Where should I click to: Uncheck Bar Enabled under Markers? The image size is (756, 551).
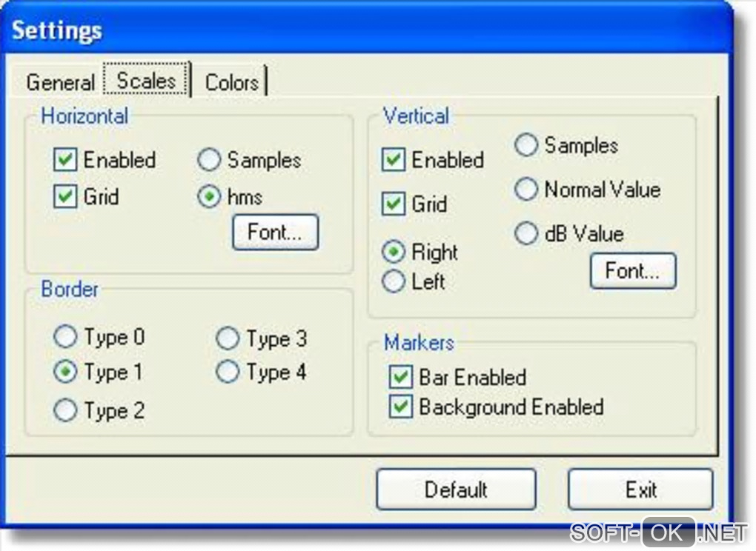point(401,377)
